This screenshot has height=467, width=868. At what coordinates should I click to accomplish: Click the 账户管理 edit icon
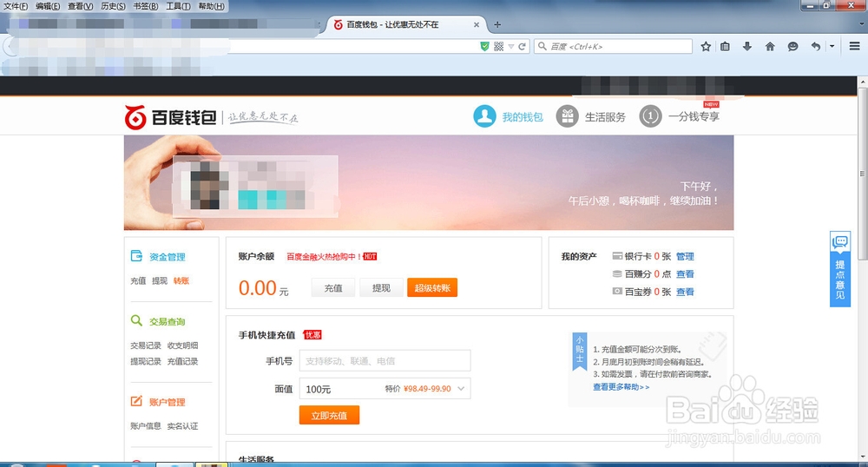(x=137, y=401)
